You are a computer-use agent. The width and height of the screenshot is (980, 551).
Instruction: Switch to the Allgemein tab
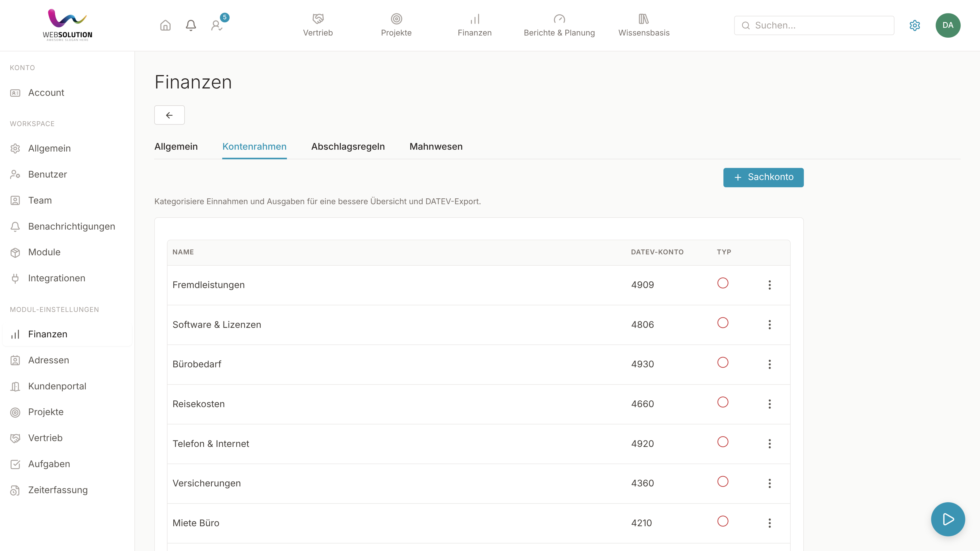click(176, 147)
